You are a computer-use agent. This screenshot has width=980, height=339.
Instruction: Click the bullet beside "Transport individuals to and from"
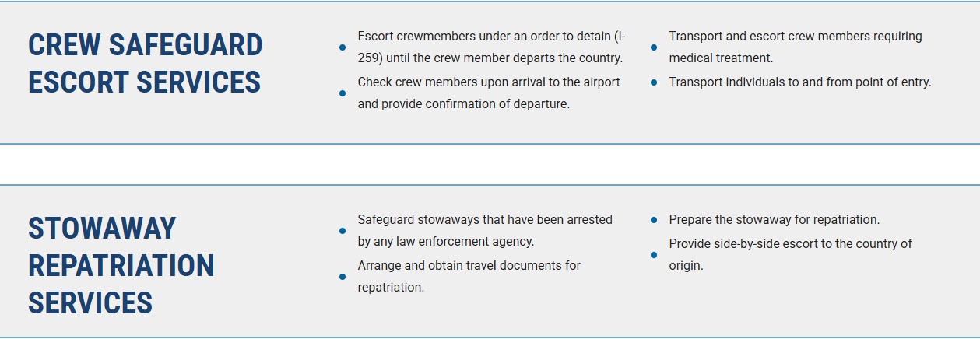[x=654, y=82]
